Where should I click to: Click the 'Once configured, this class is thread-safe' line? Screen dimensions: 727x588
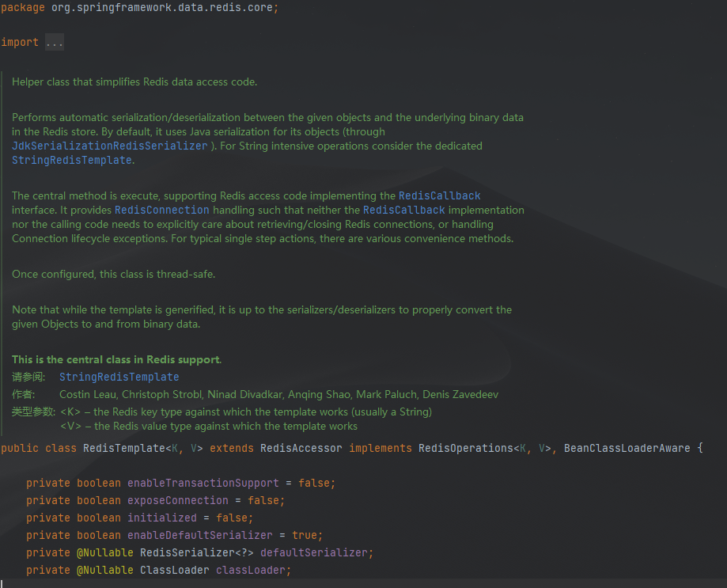pos(114,275)
